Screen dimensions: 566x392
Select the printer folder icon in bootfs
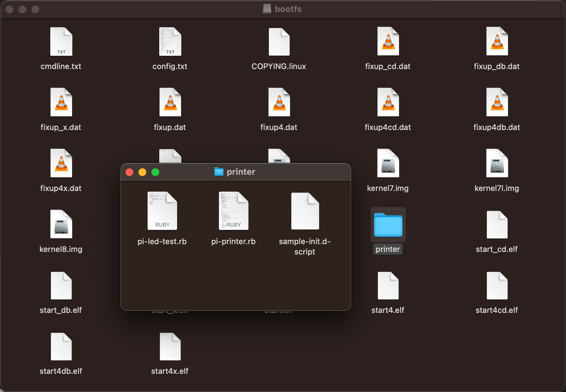(x=388, y=225)
